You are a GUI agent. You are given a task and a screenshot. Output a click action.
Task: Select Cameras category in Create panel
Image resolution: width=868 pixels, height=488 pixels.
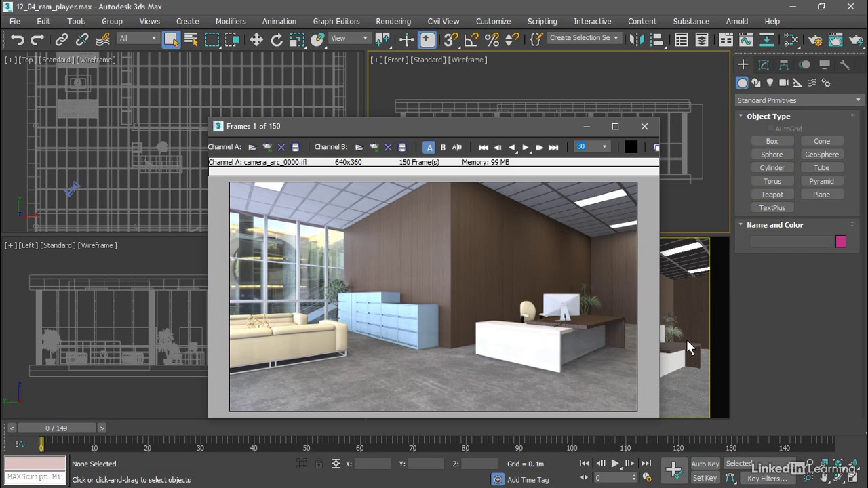click(x=784, y=83)
